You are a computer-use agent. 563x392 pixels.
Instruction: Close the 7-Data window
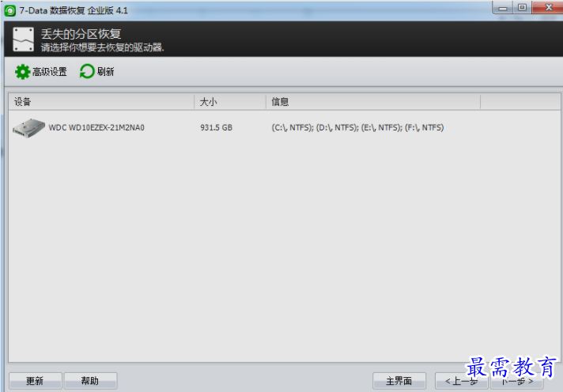(x=548, y=8)
